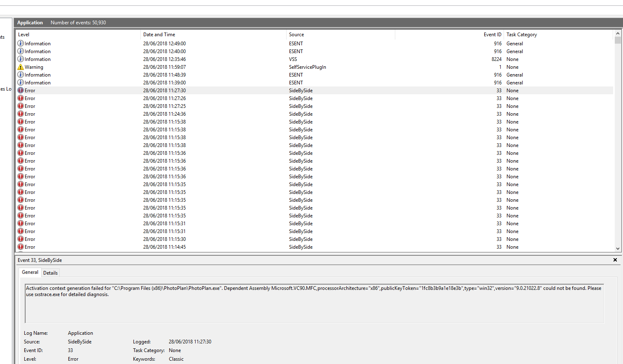Click the information icon of the 12:49:00 event
The height and width of the screenshot is (364, 623).
21,43
